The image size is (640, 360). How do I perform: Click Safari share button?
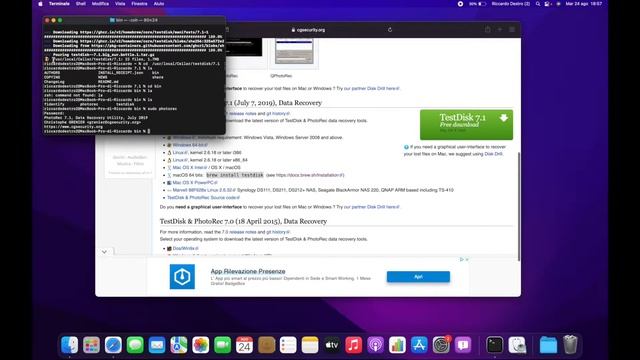488,29
